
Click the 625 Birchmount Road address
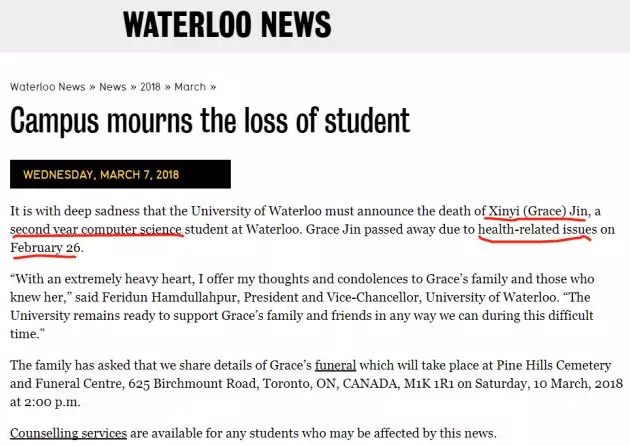[194, 383]
